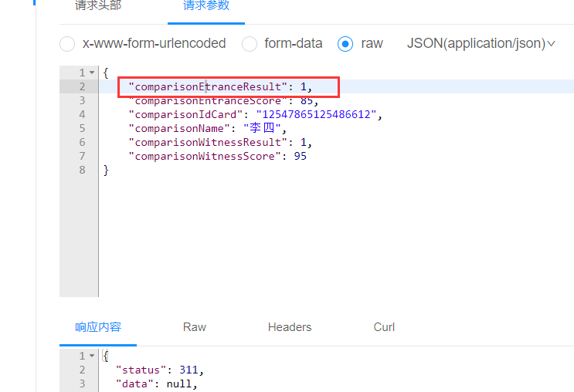Open the 请求头部 tab
This screenshot has height=392, width=574.
[98, 5]
